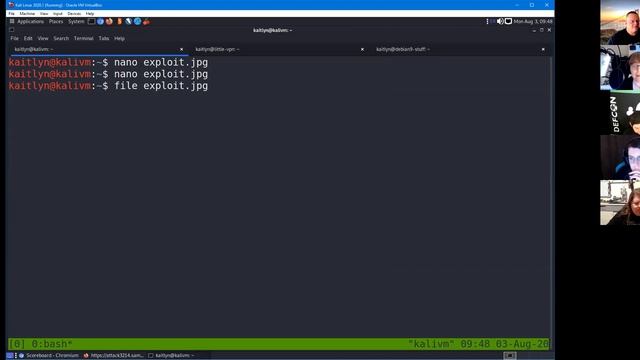Select the top participant video thumbnail

(620, 22)
